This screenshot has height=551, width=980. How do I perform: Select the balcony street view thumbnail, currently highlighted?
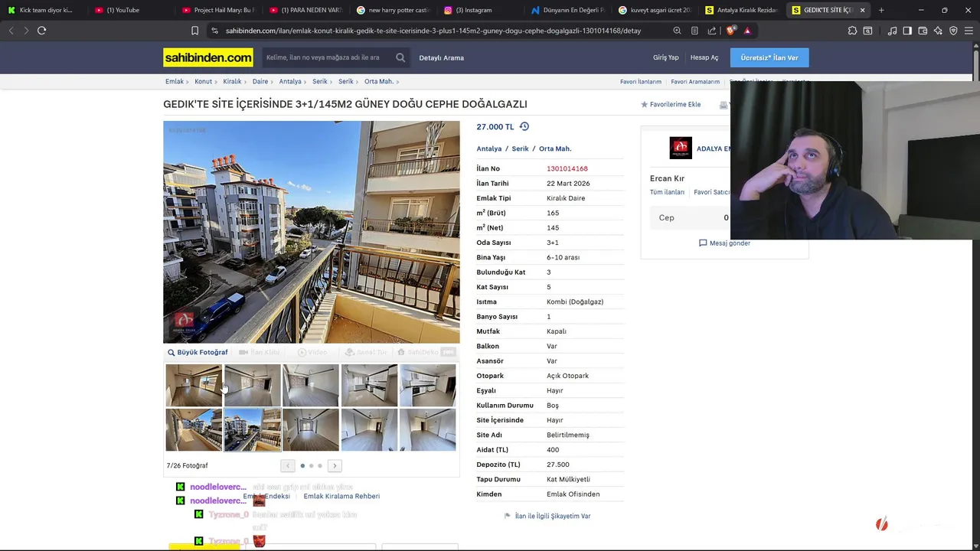(252, 429)
